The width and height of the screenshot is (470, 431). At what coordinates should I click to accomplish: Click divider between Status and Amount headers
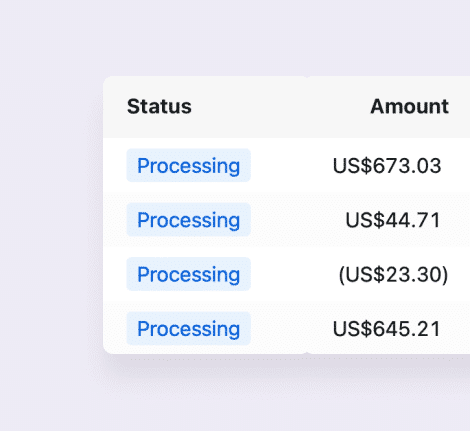coord(307,107)
